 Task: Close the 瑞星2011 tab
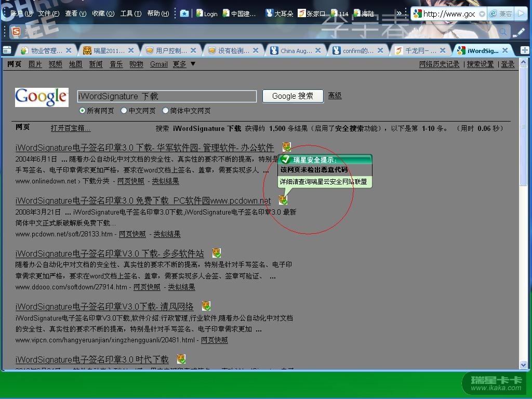(131, 50)
